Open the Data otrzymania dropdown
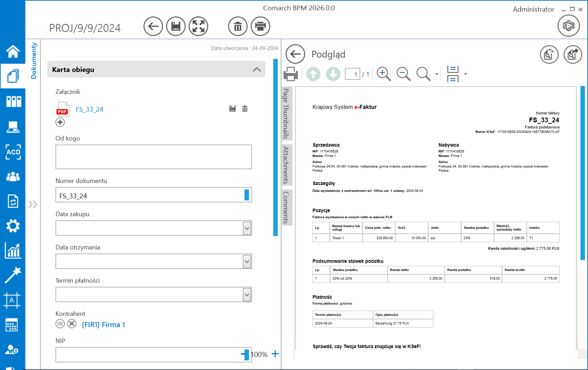This screenshot has height=370, width=588. tap(247, 262)
